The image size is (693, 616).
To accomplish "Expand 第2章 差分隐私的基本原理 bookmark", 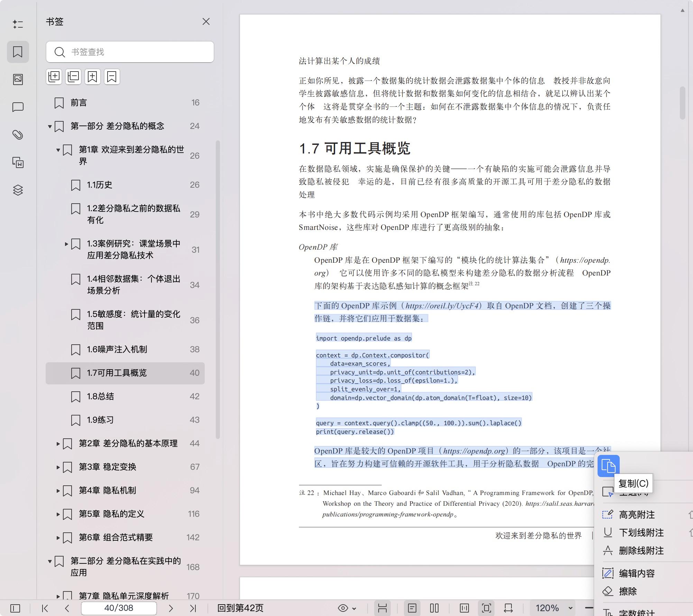I will [58, 444].
